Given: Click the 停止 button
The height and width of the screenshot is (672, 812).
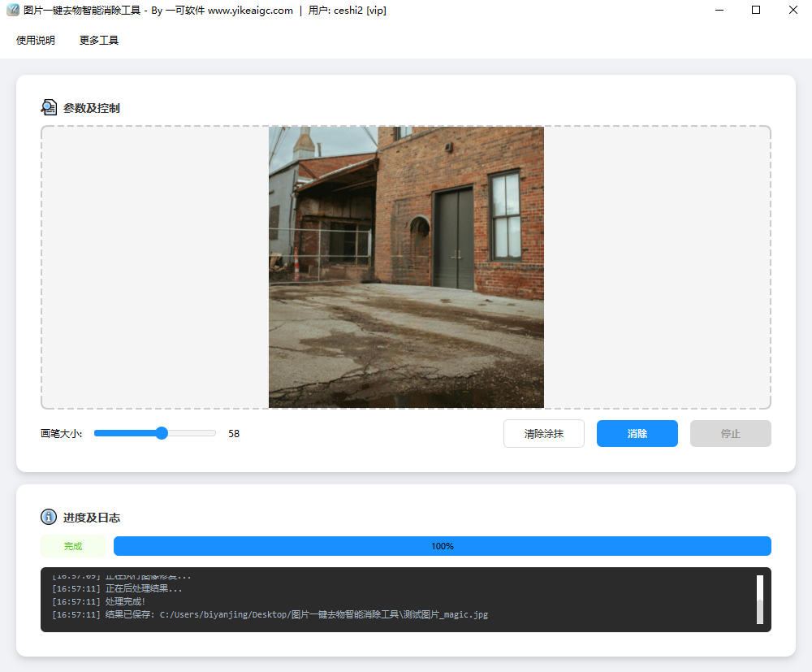Looking at the screenshot, I should click(730, 433).
